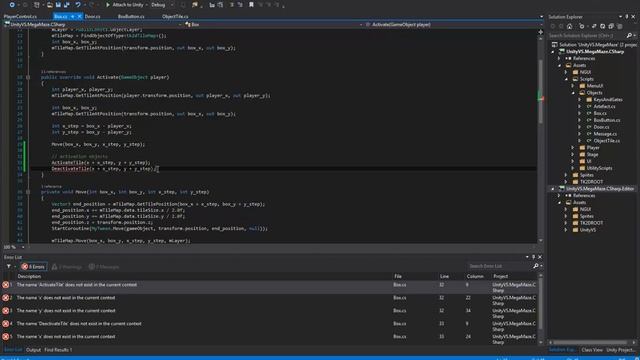Open the Find Results 1 tab
This screenshot has width=640, height=360.
click(58, 350)
